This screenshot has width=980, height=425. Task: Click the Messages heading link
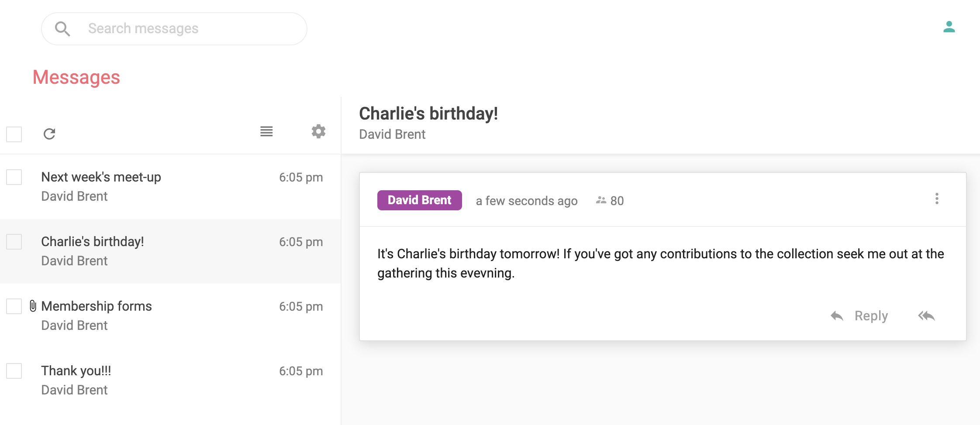pos(76,77)
